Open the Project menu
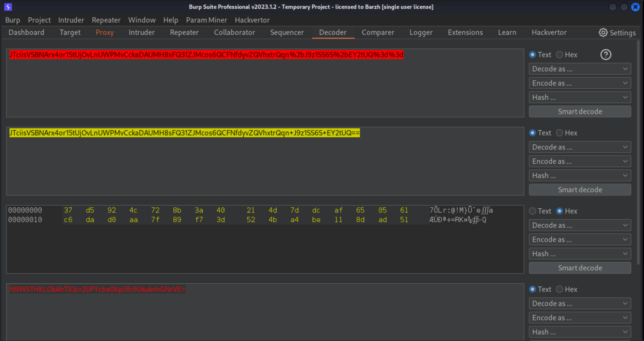 point(39,20)
